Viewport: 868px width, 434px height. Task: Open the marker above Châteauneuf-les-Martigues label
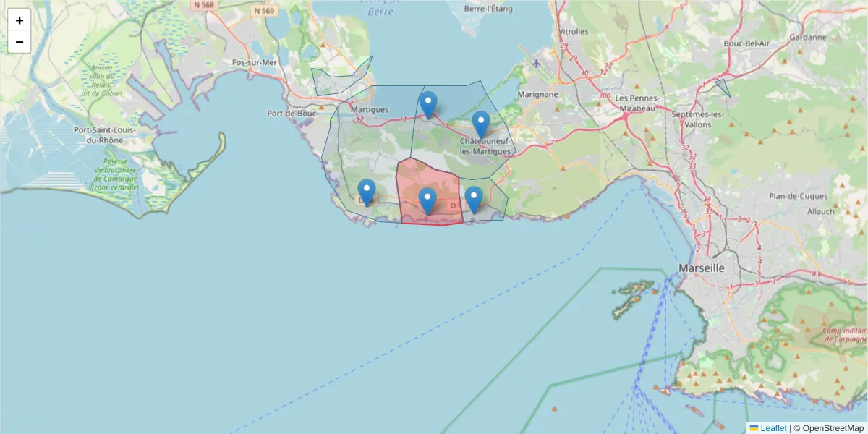point(481,124)
